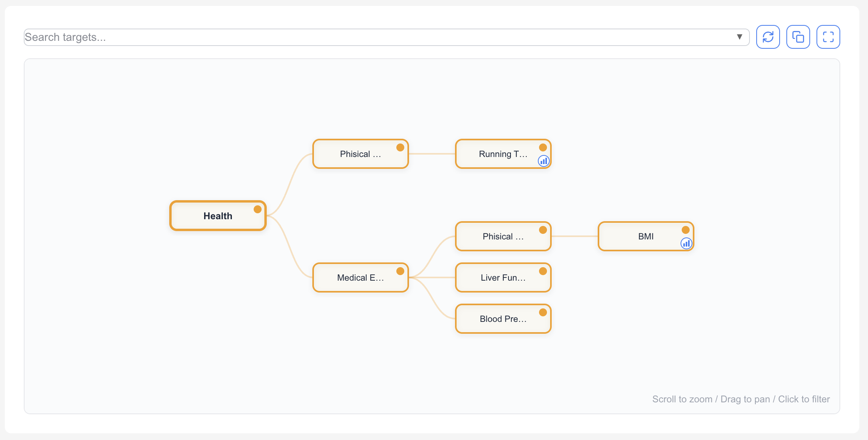Viewport: 868px width, 440px height.
Task: Open chart icon on Running T... node
Action: coord(543,161)
